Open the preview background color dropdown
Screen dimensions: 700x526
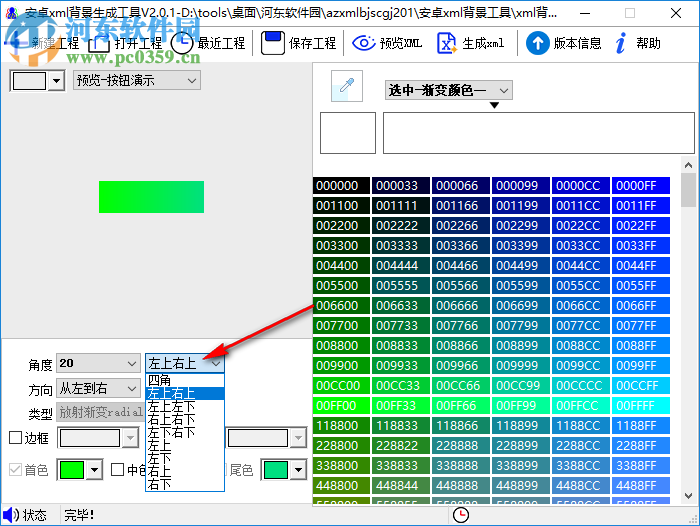(56, 81)
